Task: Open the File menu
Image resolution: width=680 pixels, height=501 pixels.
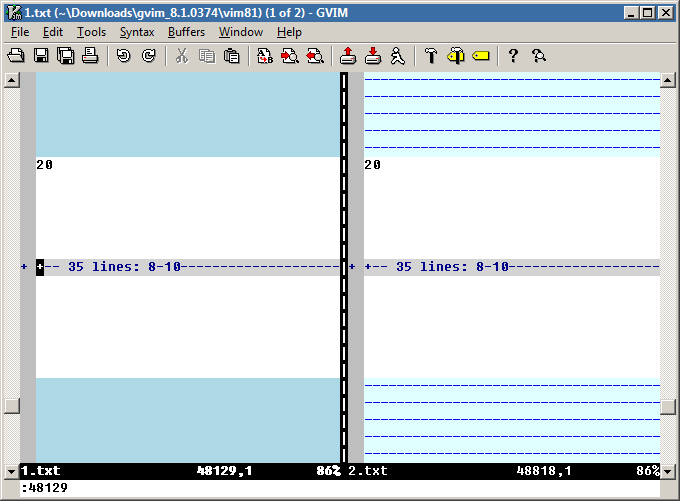Action: [20, 32]
